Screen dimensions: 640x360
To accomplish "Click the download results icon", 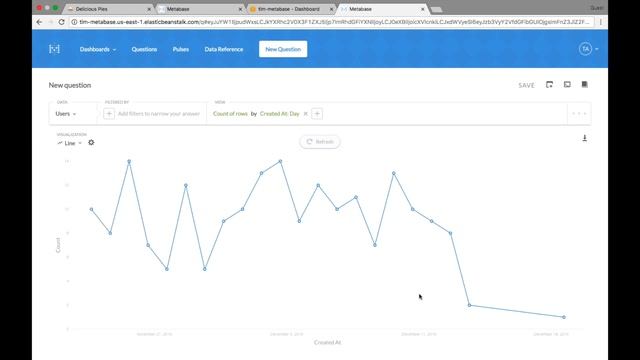I will point(584,138).
